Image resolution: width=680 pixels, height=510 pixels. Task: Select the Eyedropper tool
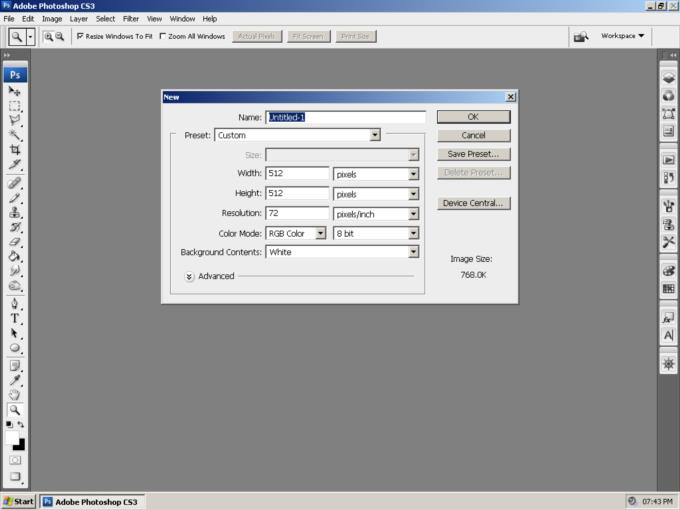(x=14, y=380)
